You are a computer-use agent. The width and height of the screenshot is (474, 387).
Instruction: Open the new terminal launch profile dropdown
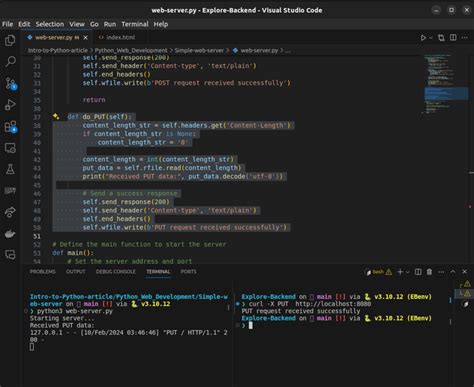coord(407,272)
